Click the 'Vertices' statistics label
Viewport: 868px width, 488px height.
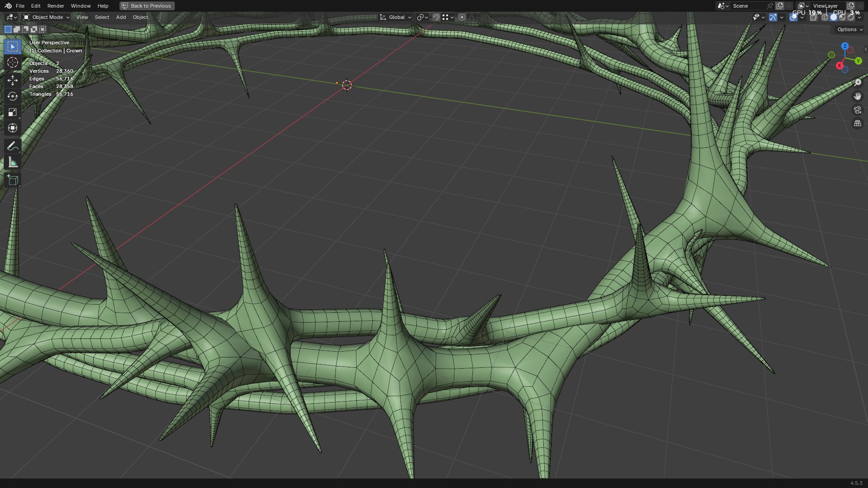pos(39,71)
